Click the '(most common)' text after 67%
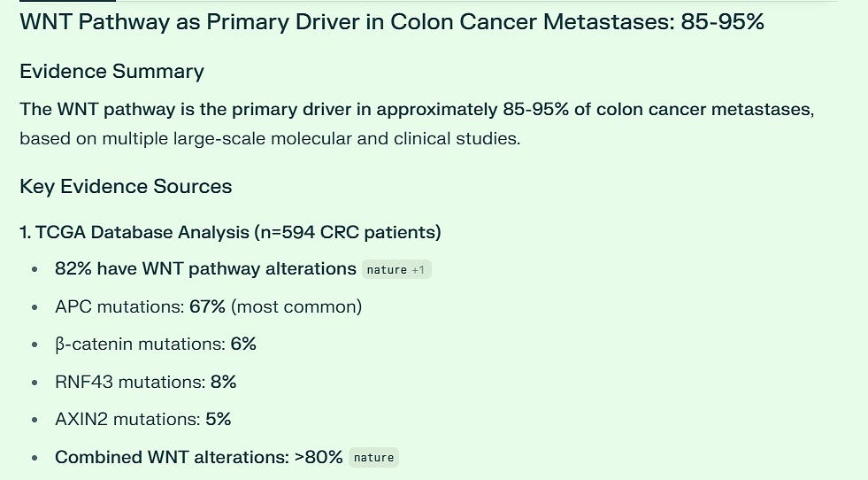 click(x=296, y=306)
